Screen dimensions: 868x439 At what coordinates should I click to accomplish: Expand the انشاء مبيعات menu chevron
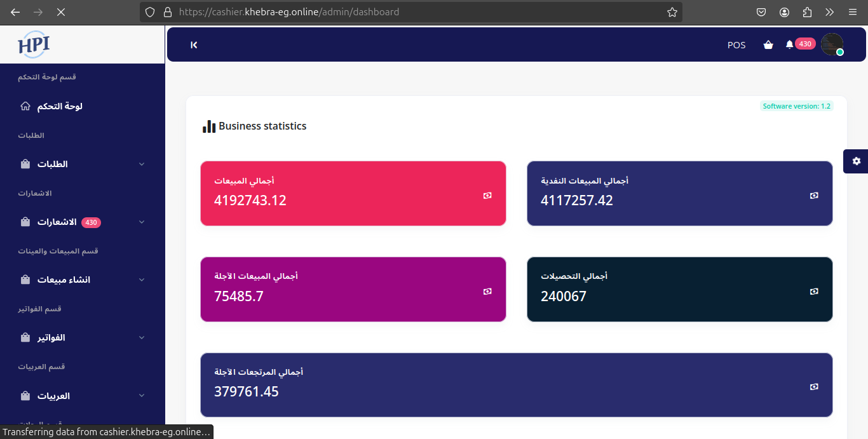click(x=142, y=280)
